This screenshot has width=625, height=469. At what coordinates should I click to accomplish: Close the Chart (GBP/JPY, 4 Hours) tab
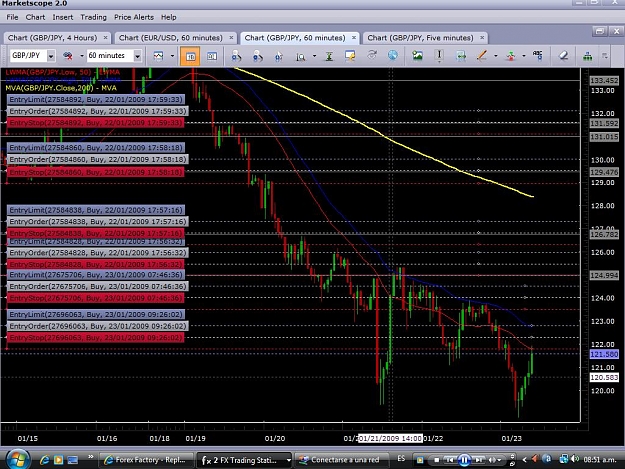105,37
